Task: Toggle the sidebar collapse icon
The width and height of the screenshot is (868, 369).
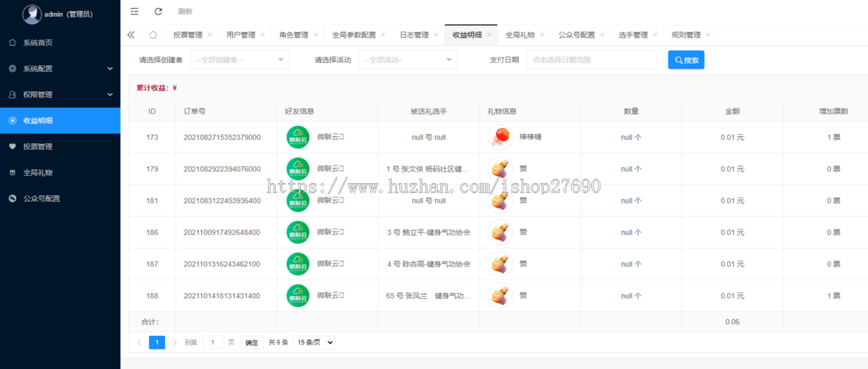Action: [x=135, y=12]
